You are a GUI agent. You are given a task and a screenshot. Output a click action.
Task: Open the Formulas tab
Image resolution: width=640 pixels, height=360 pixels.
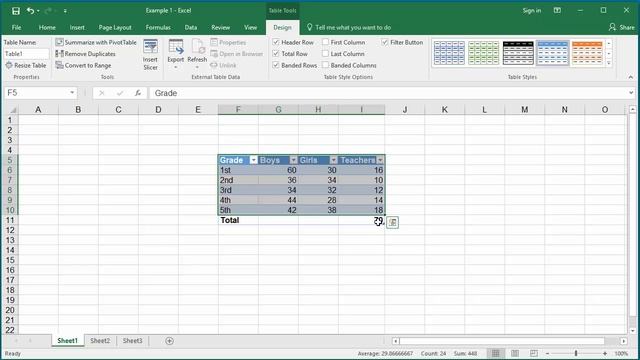point(158,27)
